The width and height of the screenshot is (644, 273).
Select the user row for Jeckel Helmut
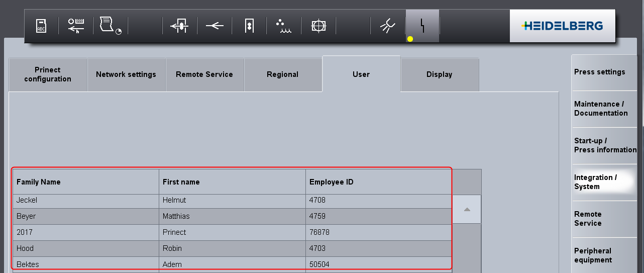[231, 200]
